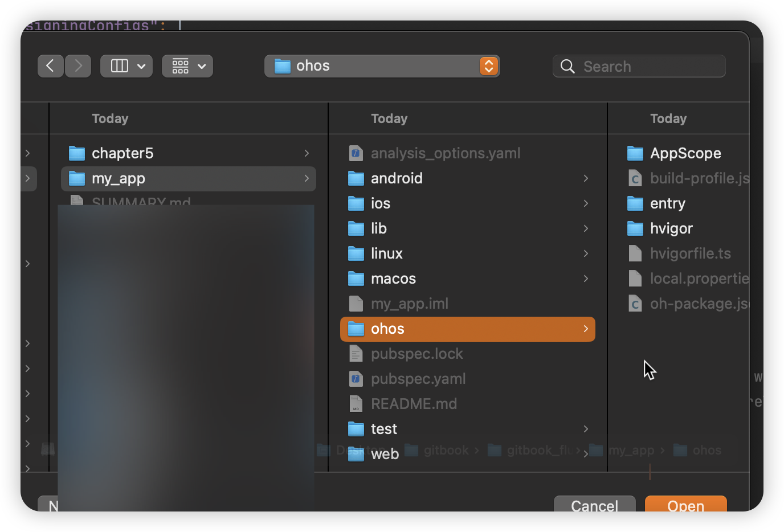Click the my_app.iml file icon
Viewport: 784px width, 532px height.
(x=356, y=304)
